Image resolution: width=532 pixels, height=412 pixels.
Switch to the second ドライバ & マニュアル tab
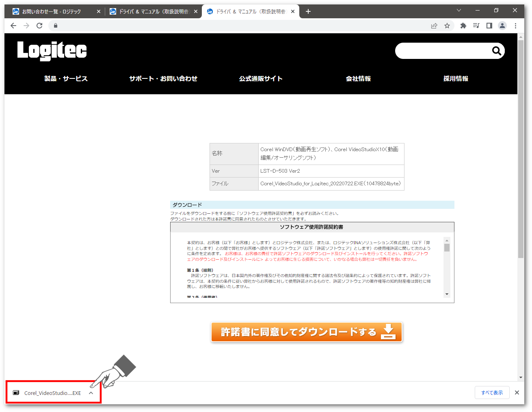(154, 11)
